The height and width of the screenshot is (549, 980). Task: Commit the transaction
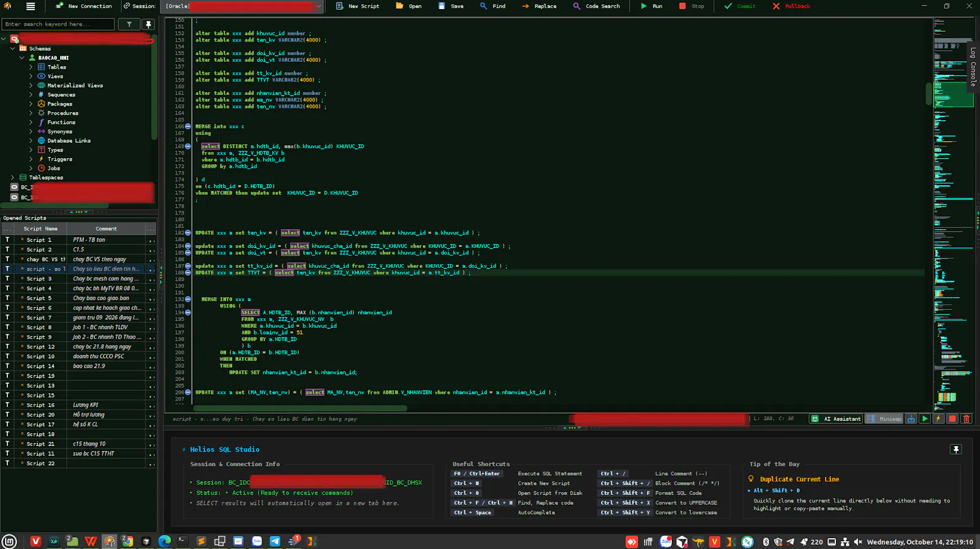pos(740,6)
